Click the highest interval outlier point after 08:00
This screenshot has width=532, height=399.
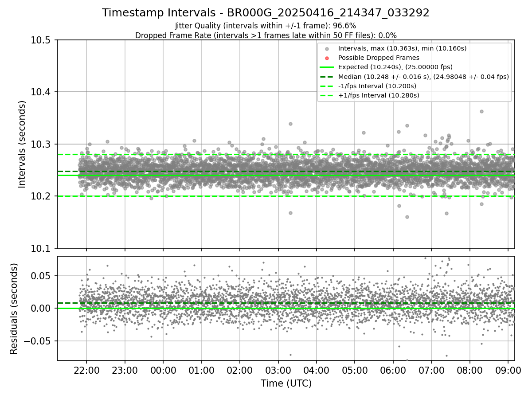(x=481, y=111)
